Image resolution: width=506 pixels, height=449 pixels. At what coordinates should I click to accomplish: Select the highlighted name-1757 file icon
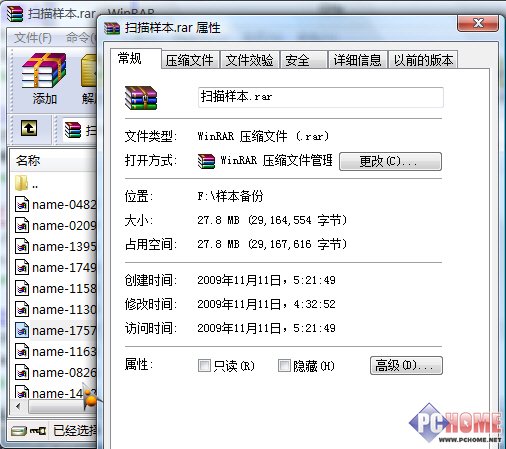coord(22,331)
